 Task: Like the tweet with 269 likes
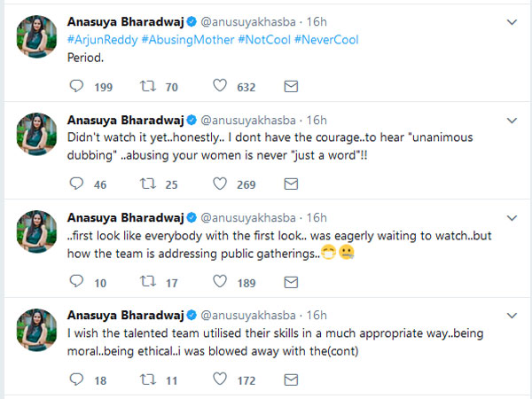click(x=220, y=184)
